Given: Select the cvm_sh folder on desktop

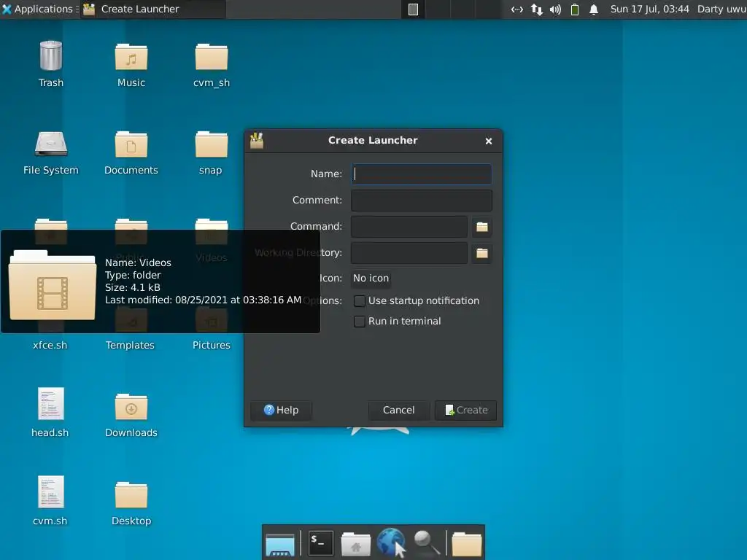Looking at the screenshot, I should tap(212, 57).
